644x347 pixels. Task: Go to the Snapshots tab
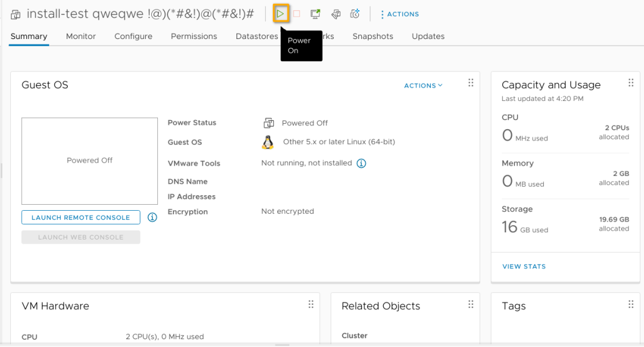click(x=373, y=37)
